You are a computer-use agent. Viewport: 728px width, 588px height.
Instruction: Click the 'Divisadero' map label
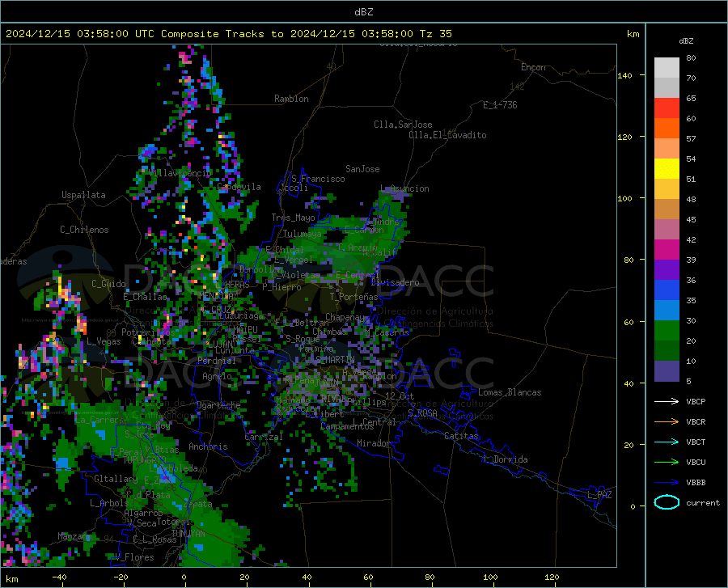[395, 282]
